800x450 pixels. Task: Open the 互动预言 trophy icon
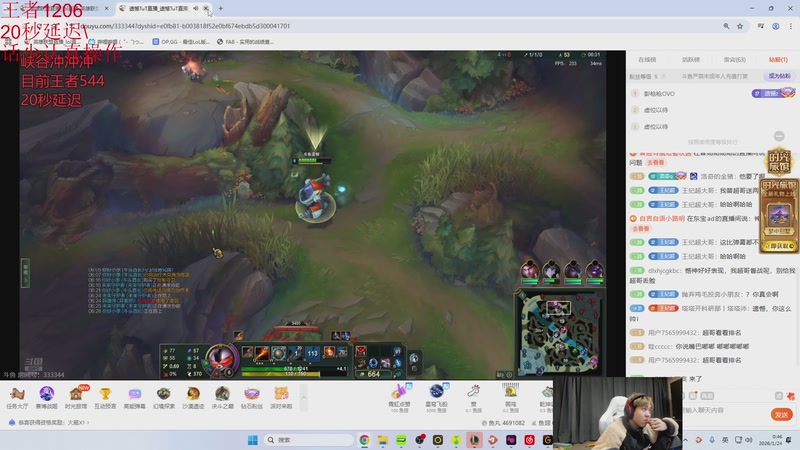point(105,398)
